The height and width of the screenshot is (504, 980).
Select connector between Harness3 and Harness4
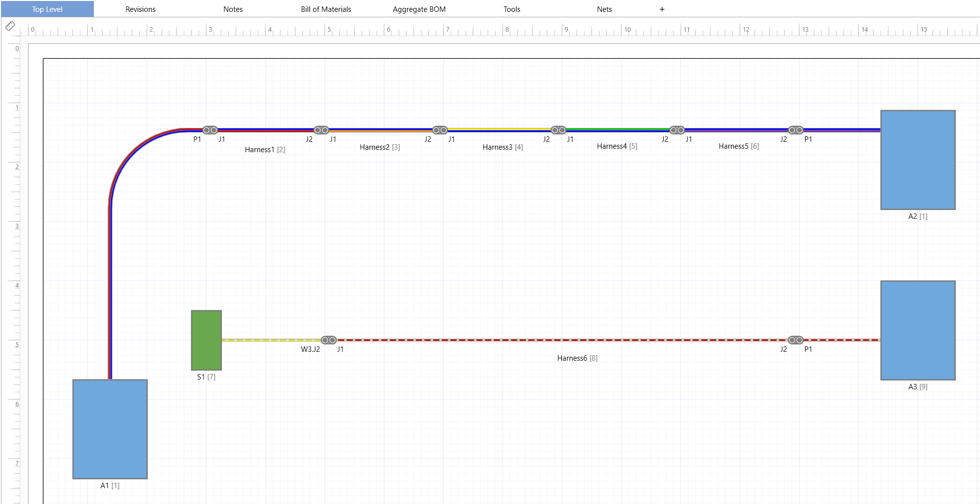(x=558, y=130)
